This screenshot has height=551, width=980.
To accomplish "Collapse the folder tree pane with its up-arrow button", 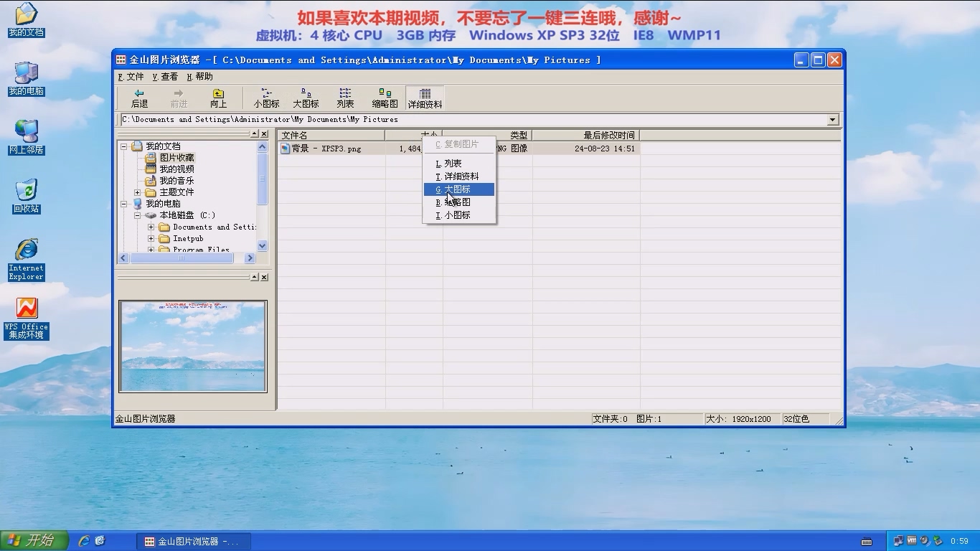I will (254, 134).
